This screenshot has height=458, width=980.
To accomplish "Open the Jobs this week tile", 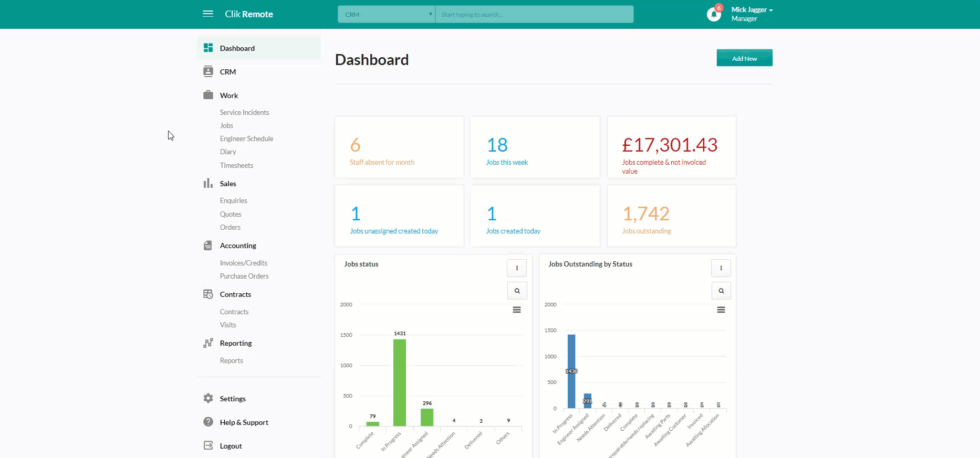I will tap(535, 147).
